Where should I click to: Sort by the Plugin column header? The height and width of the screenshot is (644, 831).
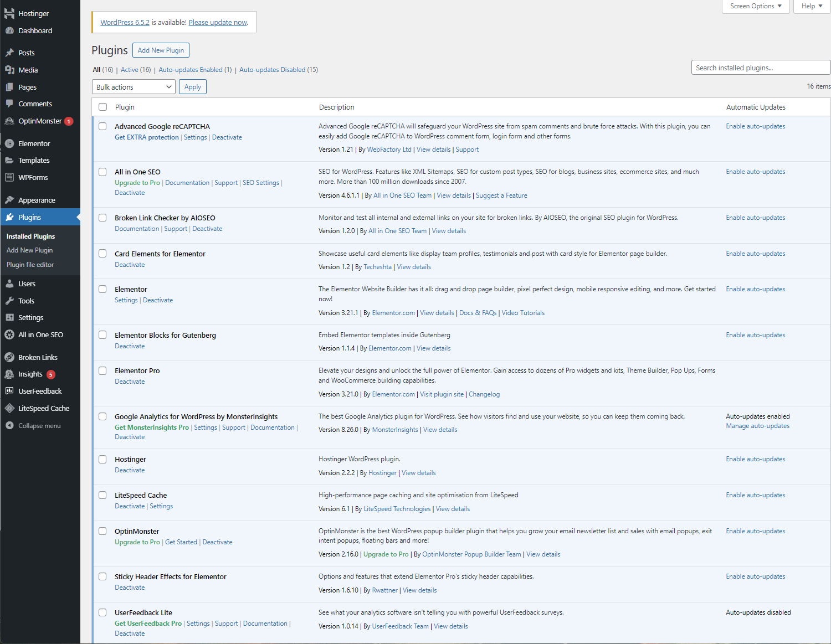125,107
